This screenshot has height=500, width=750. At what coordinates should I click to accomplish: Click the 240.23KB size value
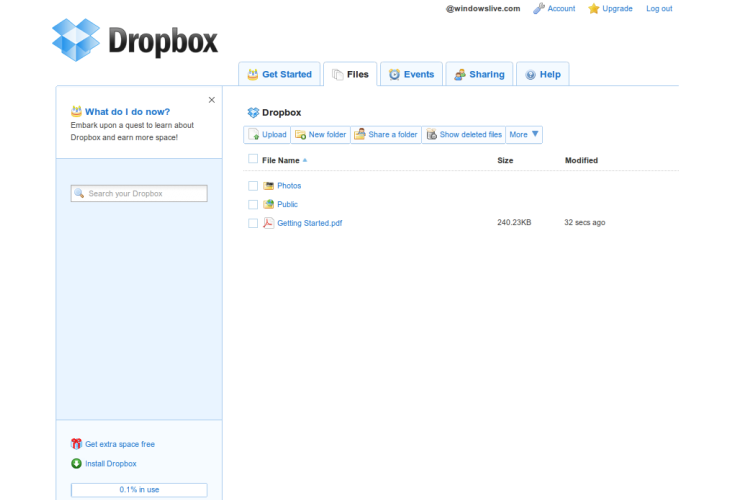[514, 222]
